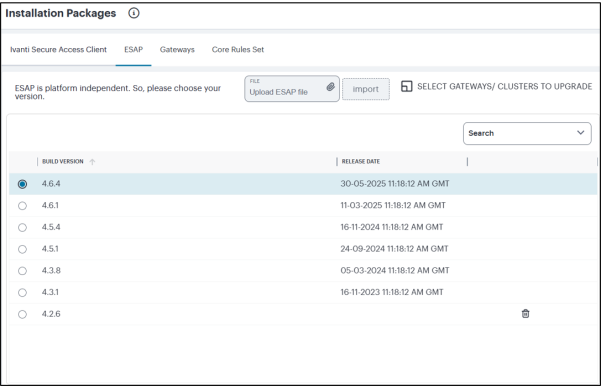Image resolution: width=601 pixels, height=386 pixels.
Task: Click release date 16-11-2024 11:18:12 AM GMT
Action: pyautogui.click(x=392, y=227)
